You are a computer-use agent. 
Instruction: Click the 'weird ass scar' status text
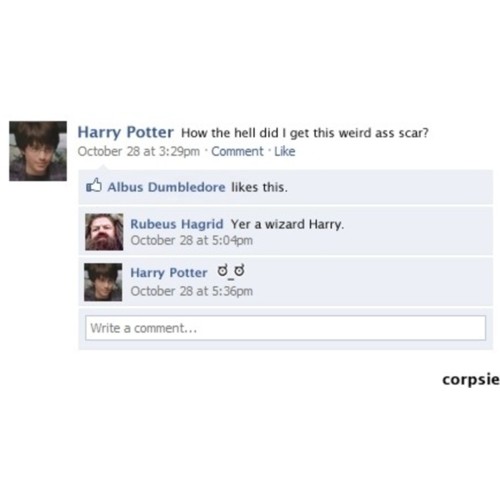(x=305, y=133)
